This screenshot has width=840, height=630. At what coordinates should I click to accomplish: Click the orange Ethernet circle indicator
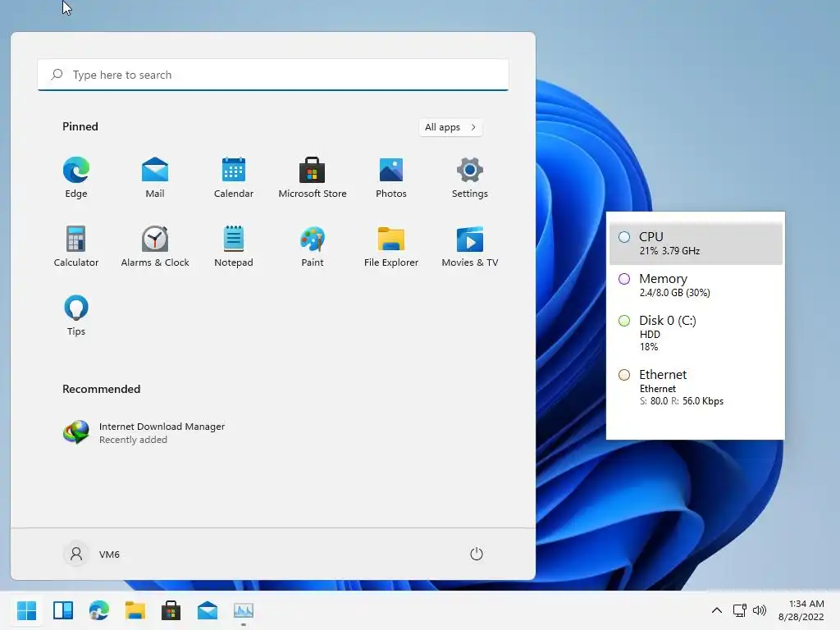pos(624,374)
